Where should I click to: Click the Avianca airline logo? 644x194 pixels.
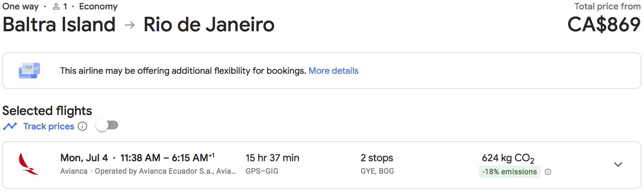pyautogui.click(x=28, y=164)
